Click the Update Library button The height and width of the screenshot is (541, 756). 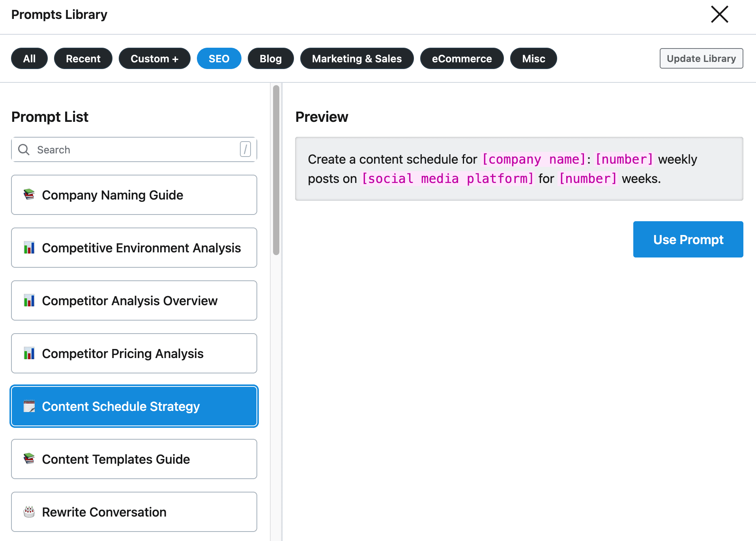(x=701, y=58)
